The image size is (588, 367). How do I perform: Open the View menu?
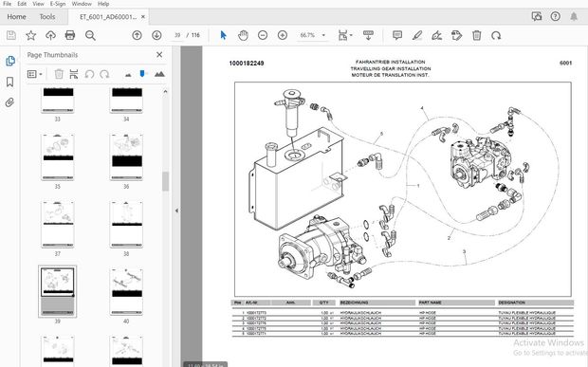38,4
